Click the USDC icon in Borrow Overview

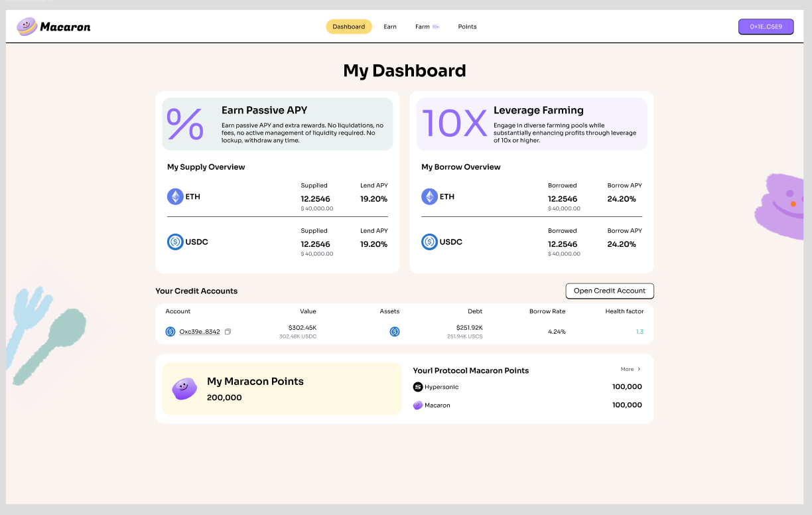coord(429,242)
